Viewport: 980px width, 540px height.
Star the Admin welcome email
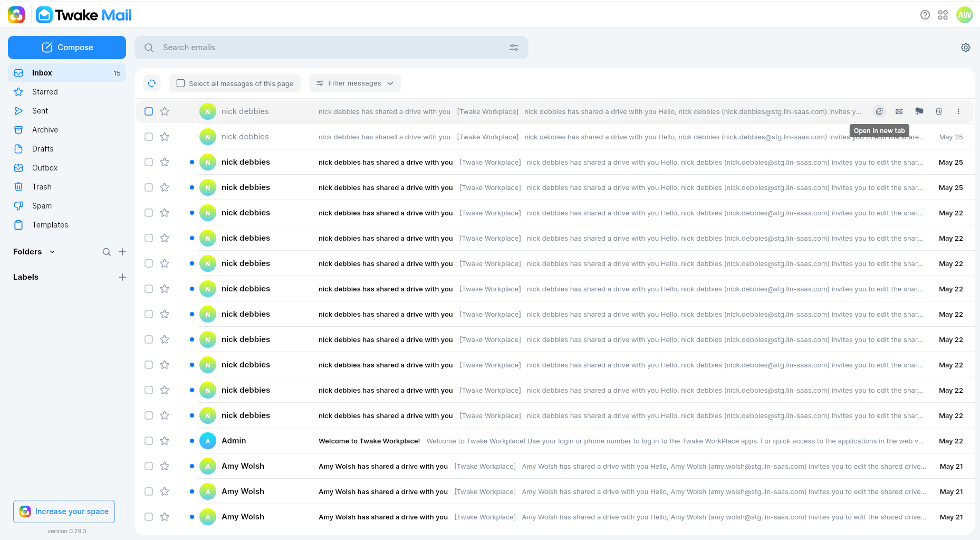click(165, 441)
